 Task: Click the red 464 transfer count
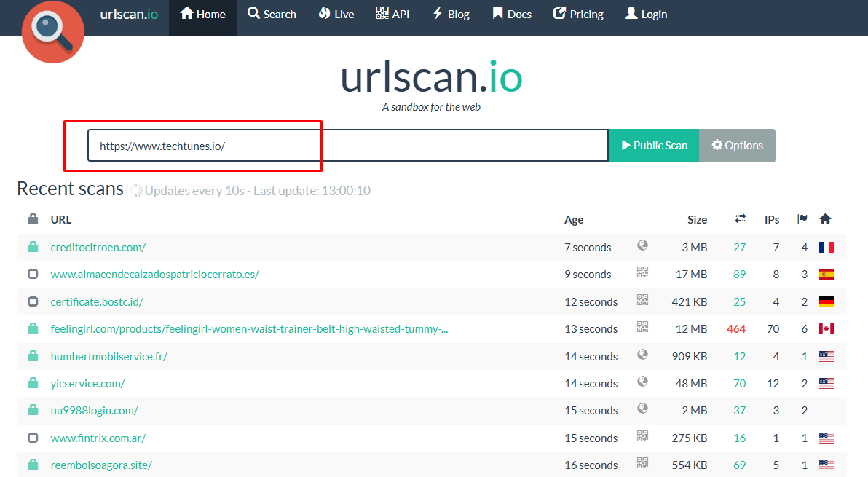(x=736, y=328)
